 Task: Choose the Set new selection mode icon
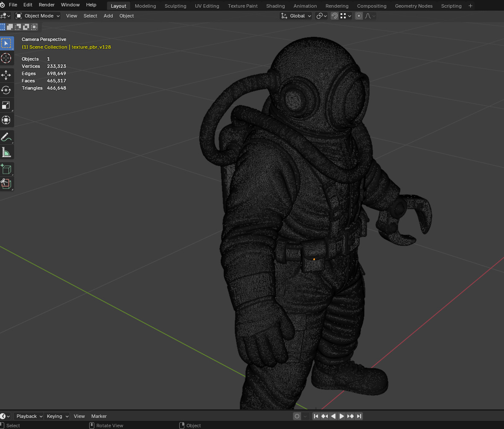[3, 27]
